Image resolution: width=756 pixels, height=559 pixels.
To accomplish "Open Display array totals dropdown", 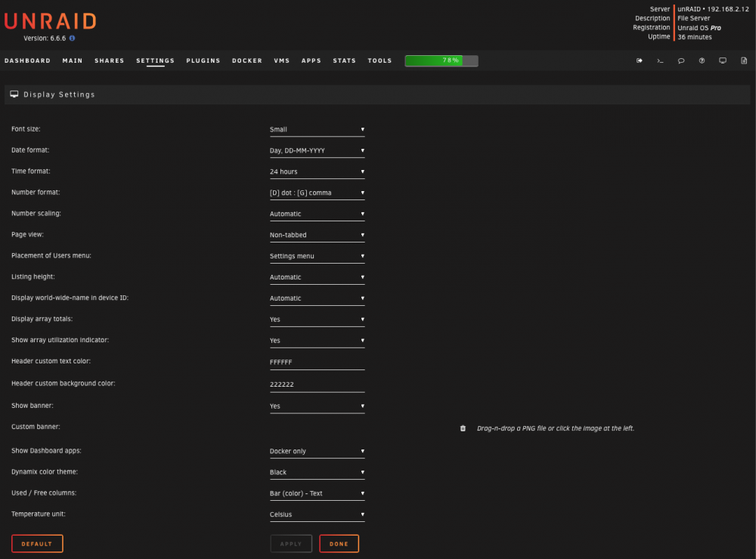I will [x=317, y=320].
